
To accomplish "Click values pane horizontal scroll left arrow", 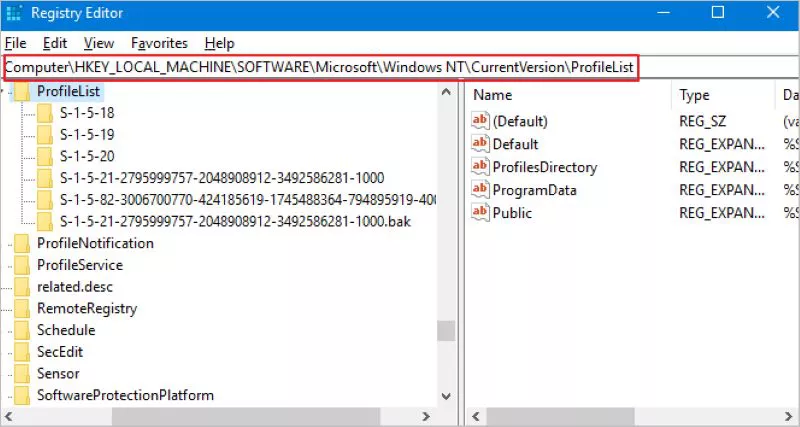I will pyautogui.click(x=475, y=416).
